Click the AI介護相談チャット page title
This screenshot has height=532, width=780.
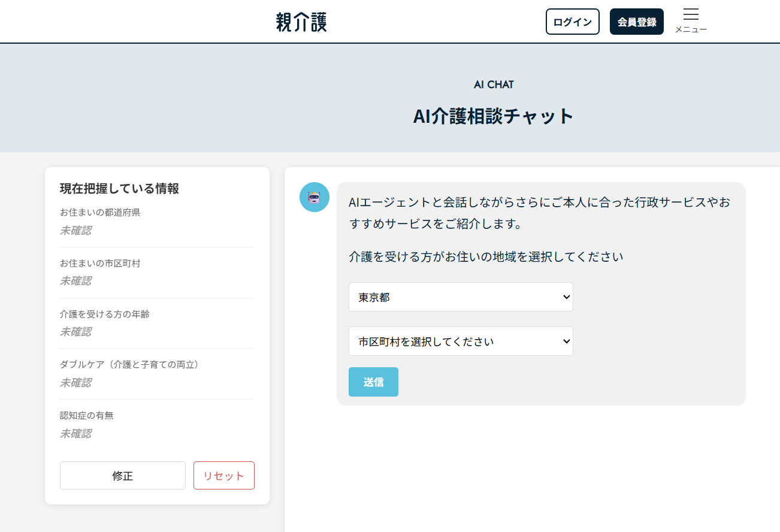coord(493,116)
